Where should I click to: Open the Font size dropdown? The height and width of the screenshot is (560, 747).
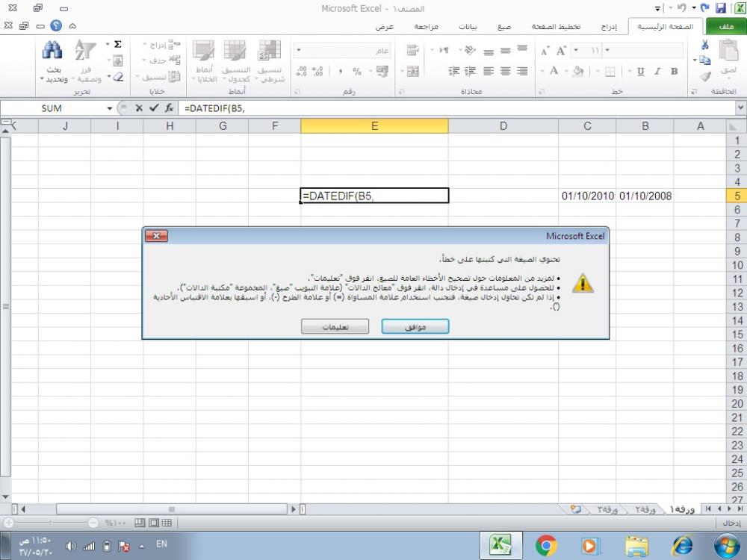pos(576,50)
